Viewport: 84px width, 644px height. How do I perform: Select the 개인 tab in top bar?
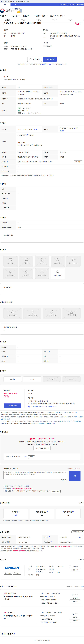tap(5, 4)
